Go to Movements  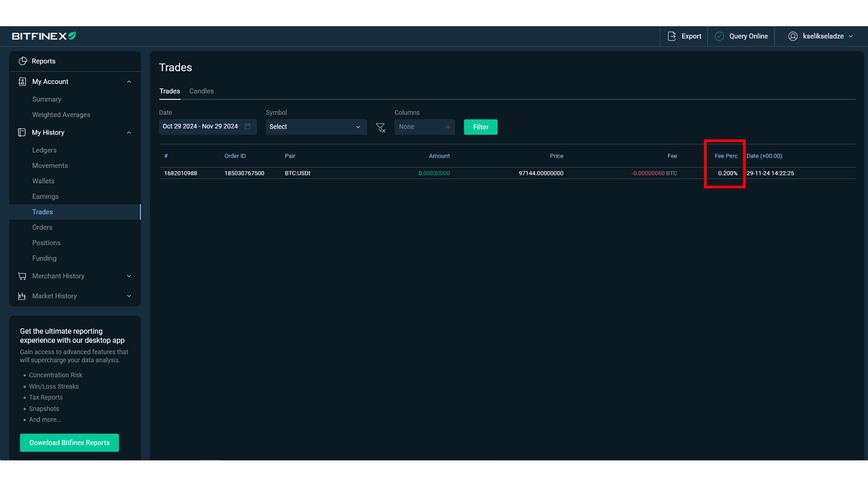(x=50, y=166)
